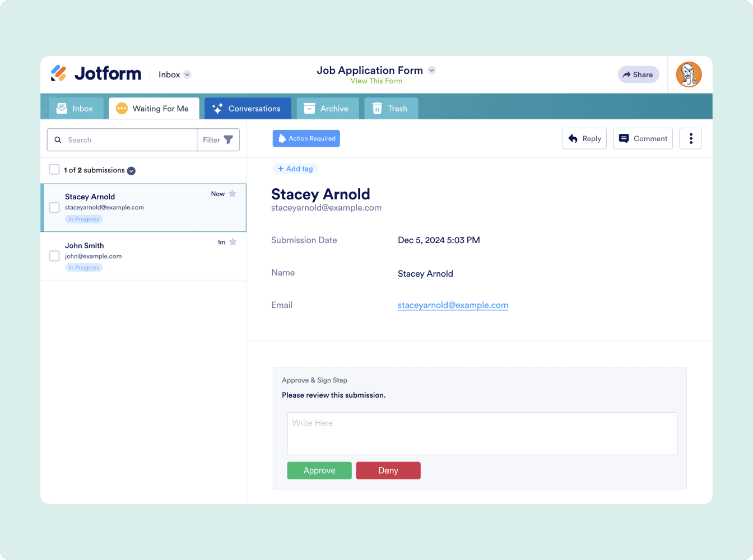Expand the Job Application Form title dropdown
Screen dimensions: 753x560
(x=431, y=71)
